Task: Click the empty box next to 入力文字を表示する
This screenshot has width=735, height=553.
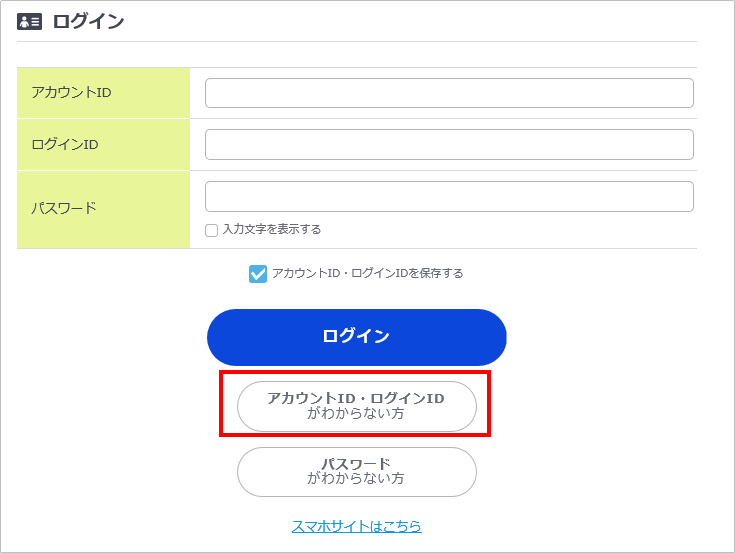Action: coord(211,230)
